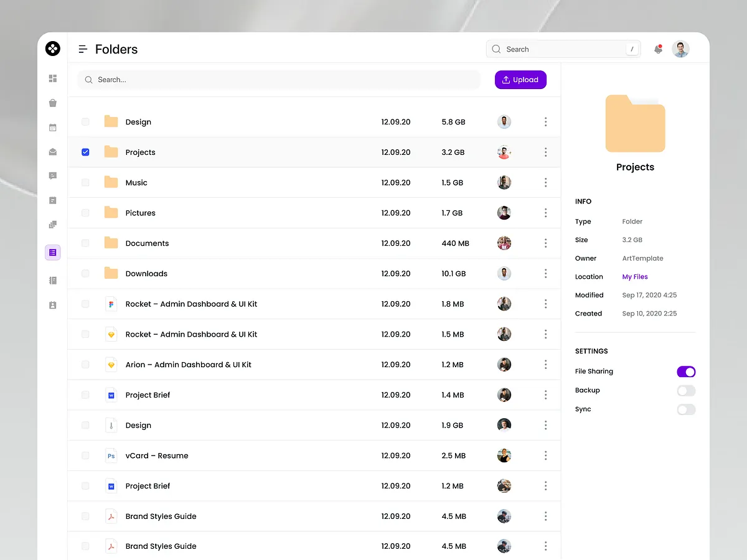Open the chat messages icon in sidebar
Image resolution: width=747 pixels, height=560 pixels.
point(52,175)
